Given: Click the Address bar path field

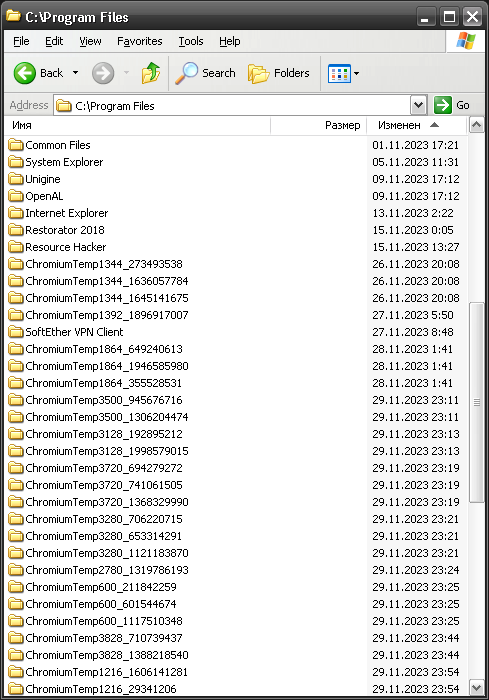Looking at the screenshot, I should [x=232, y=106].
